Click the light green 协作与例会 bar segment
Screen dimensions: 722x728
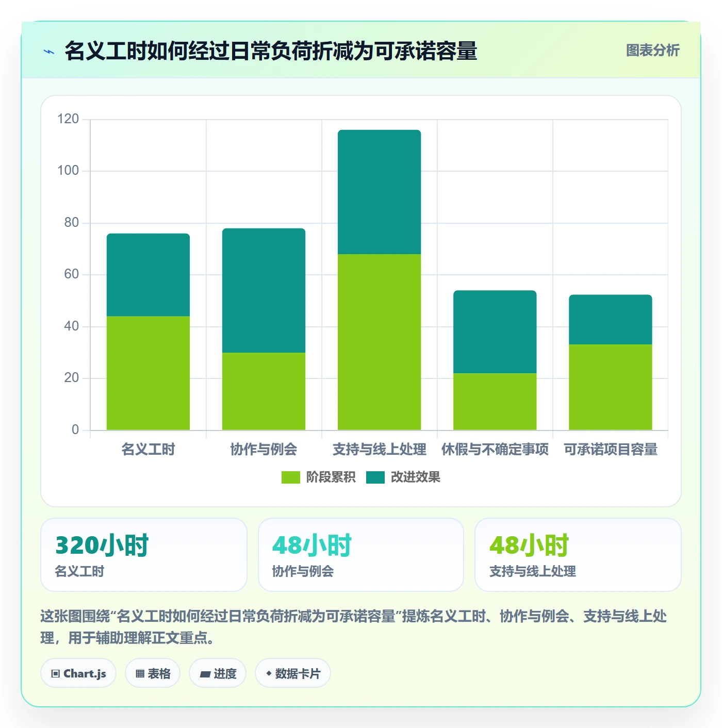tap(264, 391)
